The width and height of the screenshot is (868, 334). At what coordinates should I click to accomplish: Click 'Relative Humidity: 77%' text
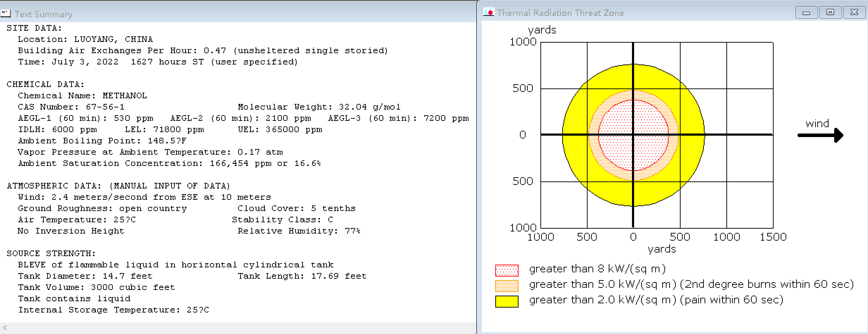tap(299, 231)
